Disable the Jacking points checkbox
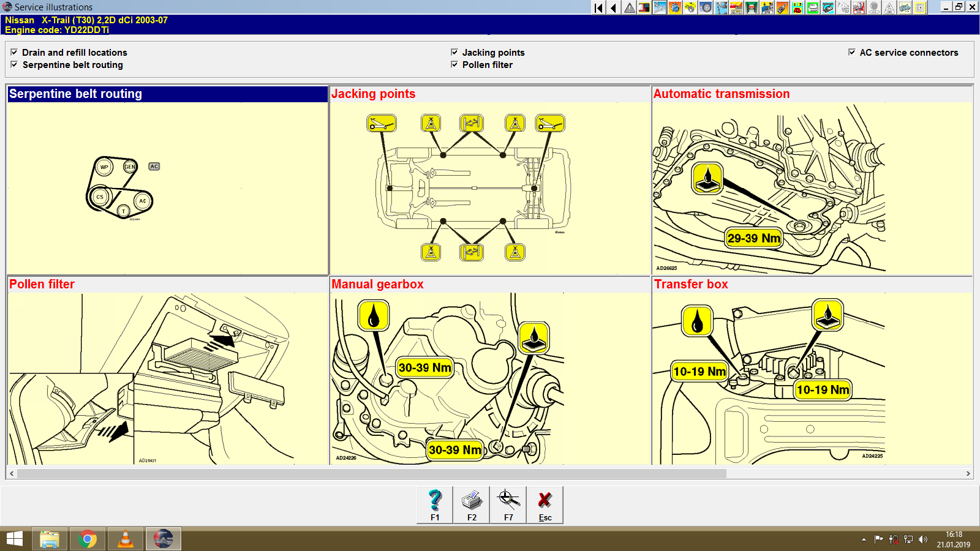 [x=454, y=52]
